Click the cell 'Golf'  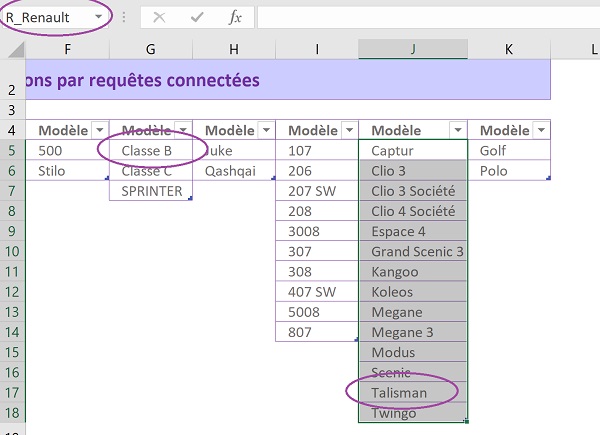[x=509, y=150]
